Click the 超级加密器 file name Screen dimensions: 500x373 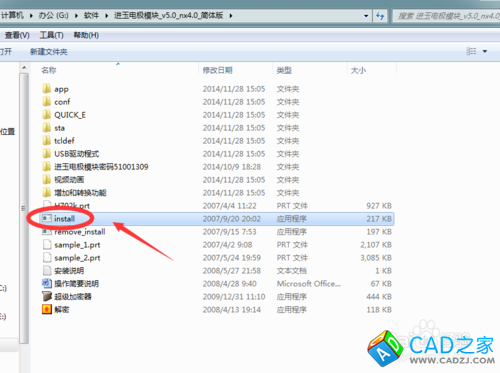coord(73,297)
